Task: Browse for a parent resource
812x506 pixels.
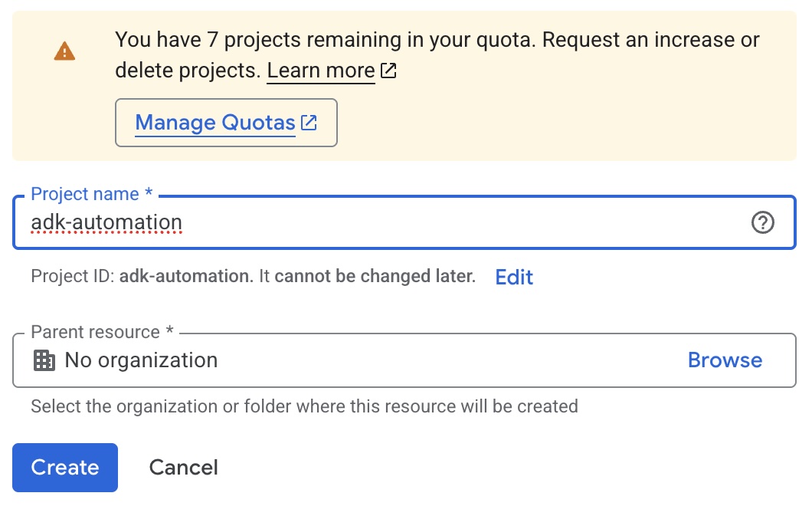Action: tap(725, 360)
